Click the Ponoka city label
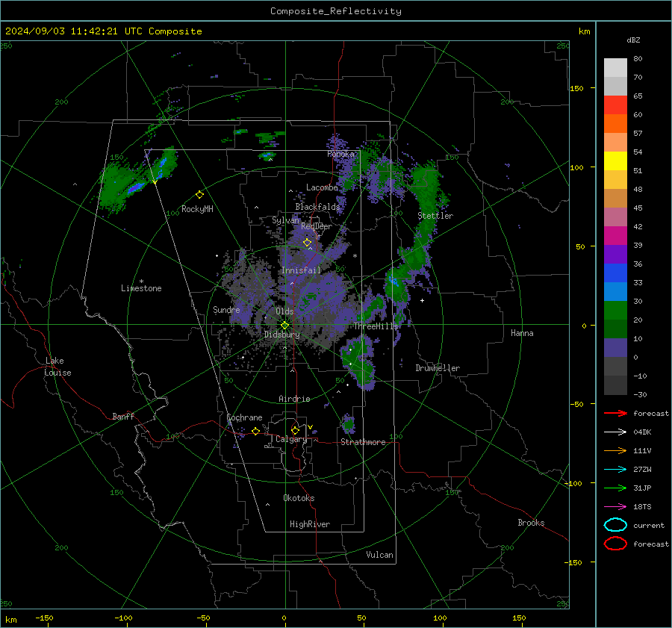 click(x=340, y=154)
